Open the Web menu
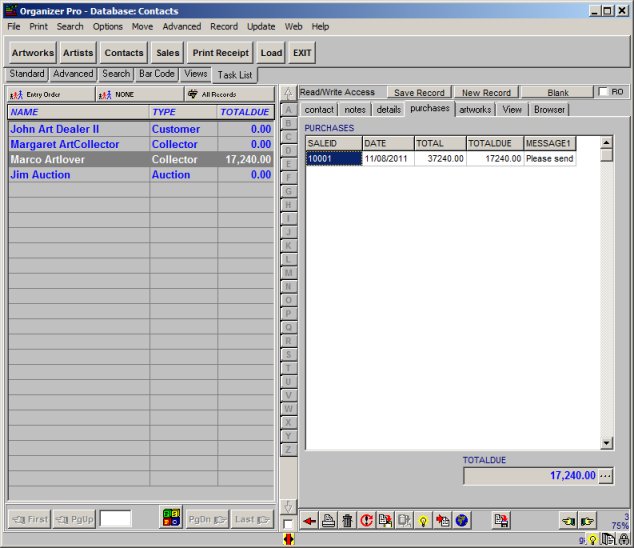The width and height of the screenshot is (634, 548). pyautogui.click(x=293, y=27)
